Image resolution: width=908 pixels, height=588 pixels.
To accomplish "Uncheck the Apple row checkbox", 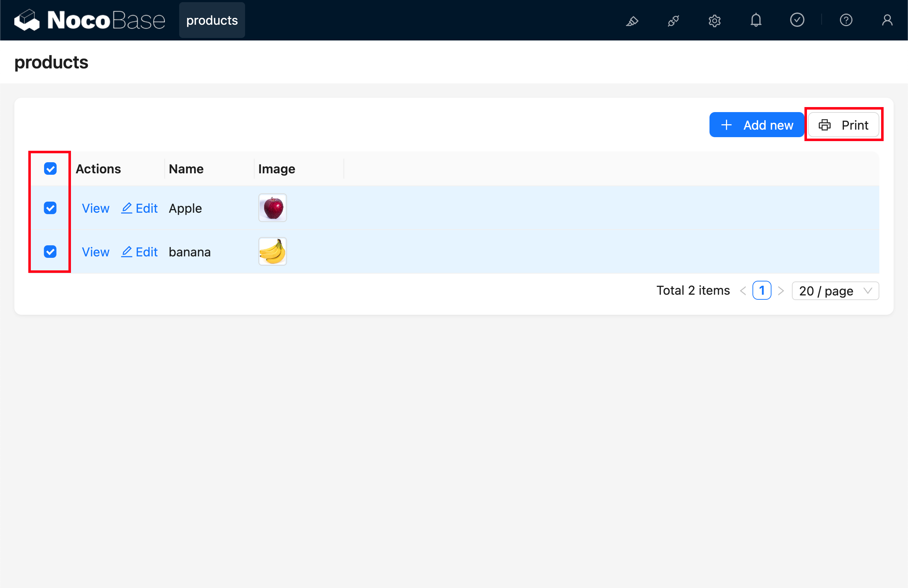I will [x=50, y=208].
